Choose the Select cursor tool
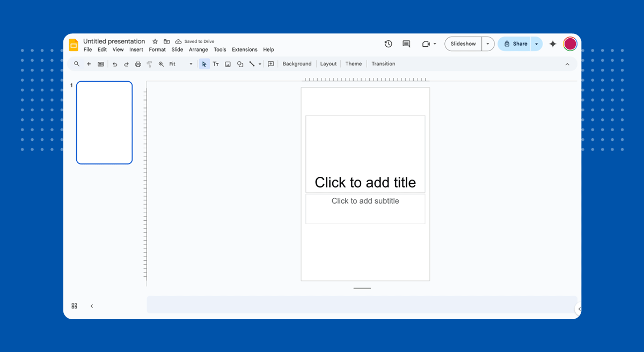 tap(204, 64)
